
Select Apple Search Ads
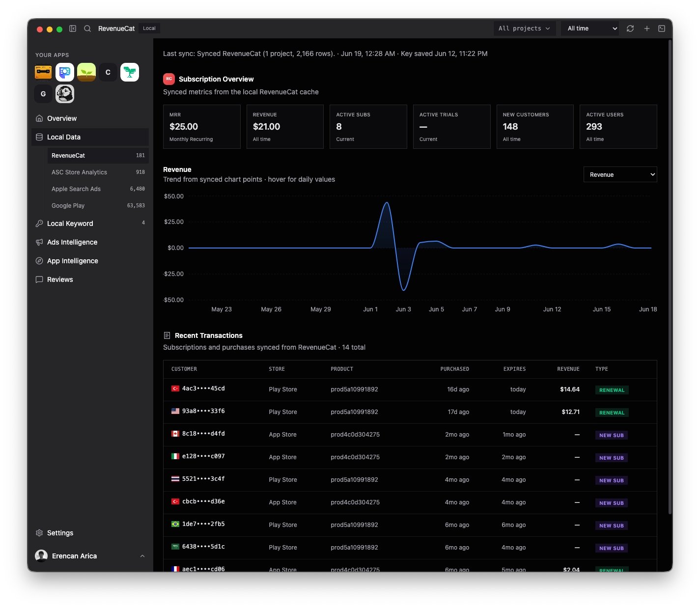click(98, 189)
